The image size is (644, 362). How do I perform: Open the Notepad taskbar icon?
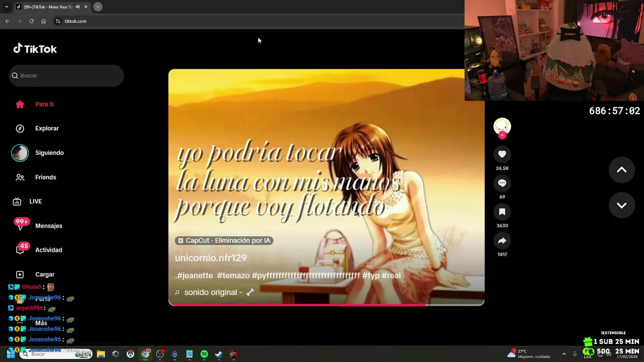coord(189,354)
